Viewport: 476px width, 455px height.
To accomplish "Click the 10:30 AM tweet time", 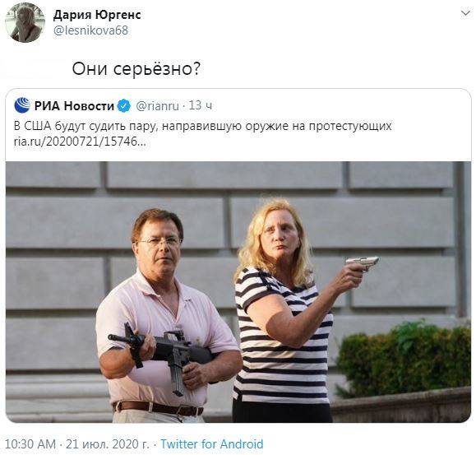I will (30, 443).
